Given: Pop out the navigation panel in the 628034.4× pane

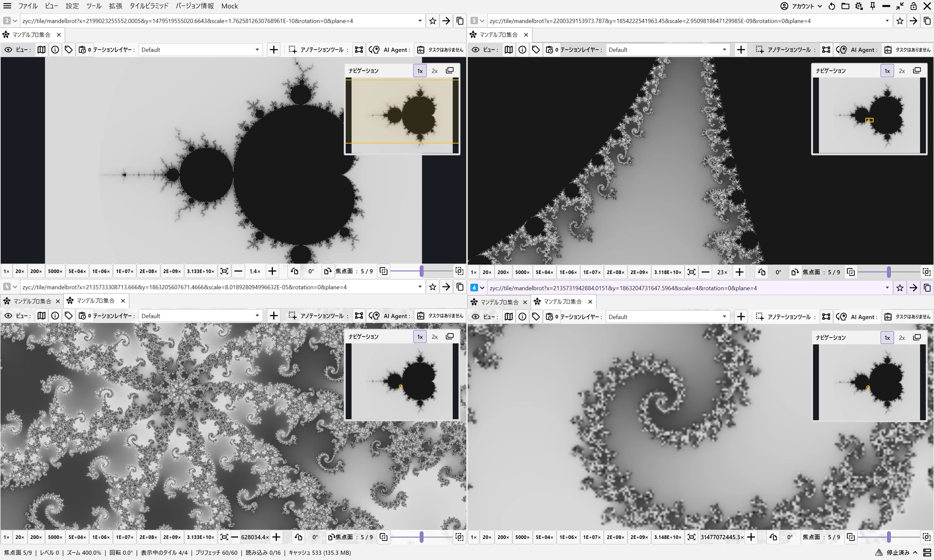Looking at the screenshot, I should 449,337.
